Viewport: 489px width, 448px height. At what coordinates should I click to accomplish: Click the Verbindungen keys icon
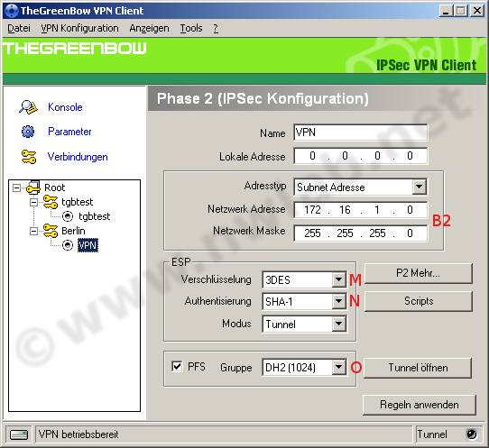pos(29,157)
